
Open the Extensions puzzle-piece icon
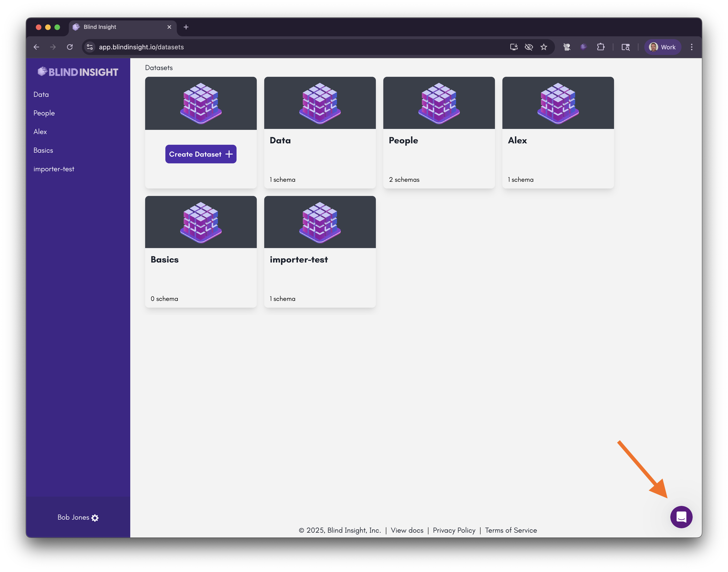[x=601, y=47]
